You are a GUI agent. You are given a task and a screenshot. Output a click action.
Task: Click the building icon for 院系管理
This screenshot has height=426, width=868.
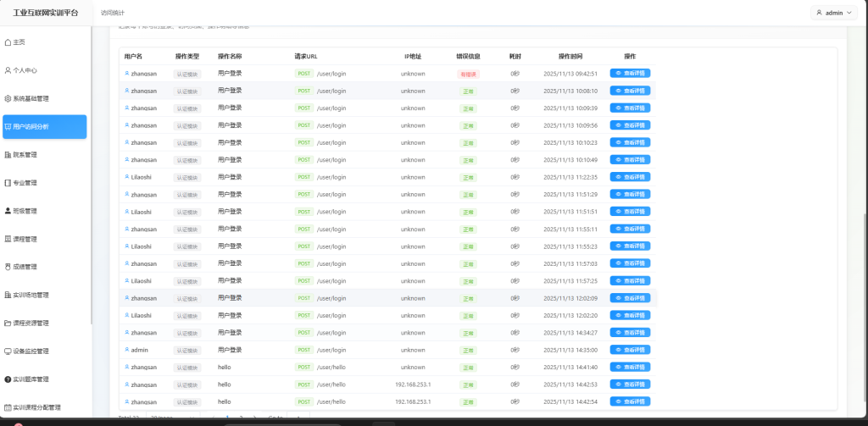pyautogui.click(x=8, y=155)
